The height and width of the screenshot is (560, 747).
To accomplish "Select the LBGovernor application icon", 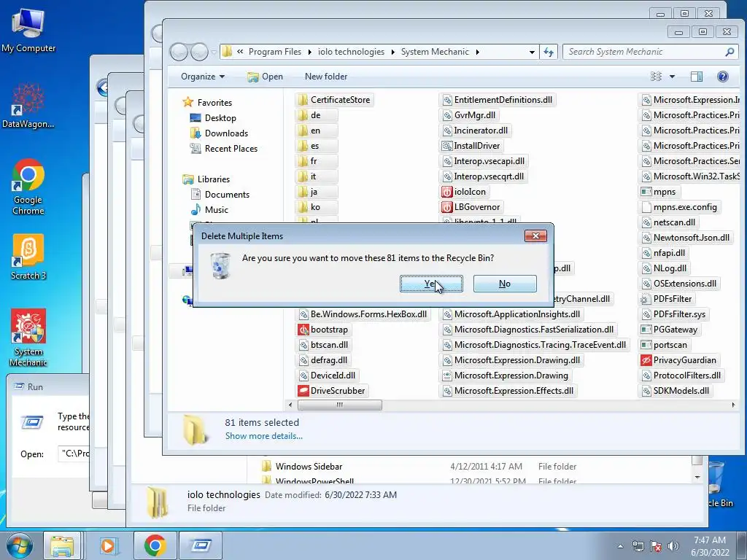I will coord(446,207).
